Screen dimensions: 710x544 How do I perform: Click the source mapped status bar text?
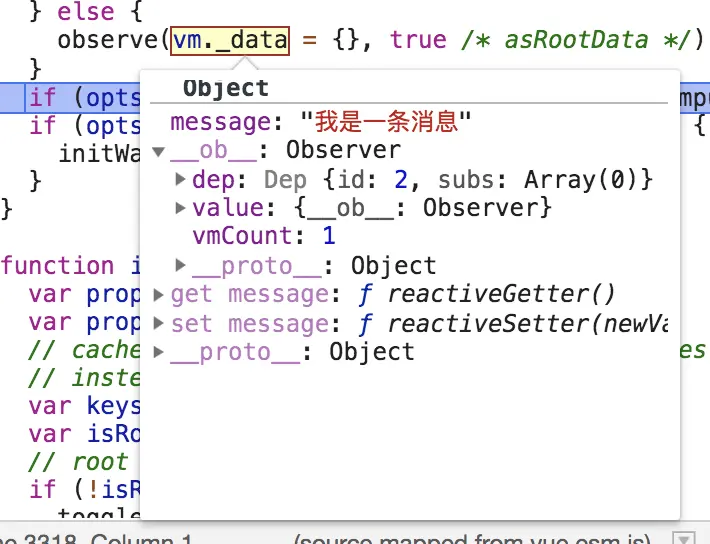[x=472, y=539]
